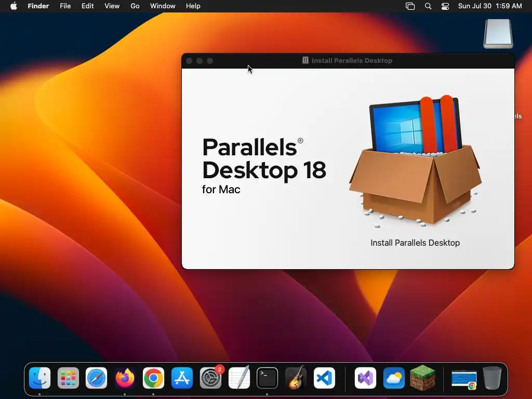Open the Apple menu
532x399 pixels.
click(x=14, y=6)
